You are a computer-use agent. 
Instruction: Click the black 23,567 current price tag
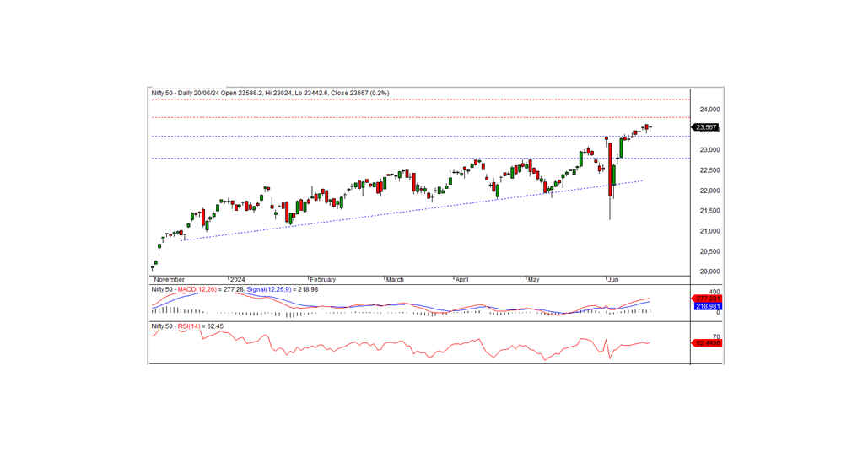click(706, 128)
